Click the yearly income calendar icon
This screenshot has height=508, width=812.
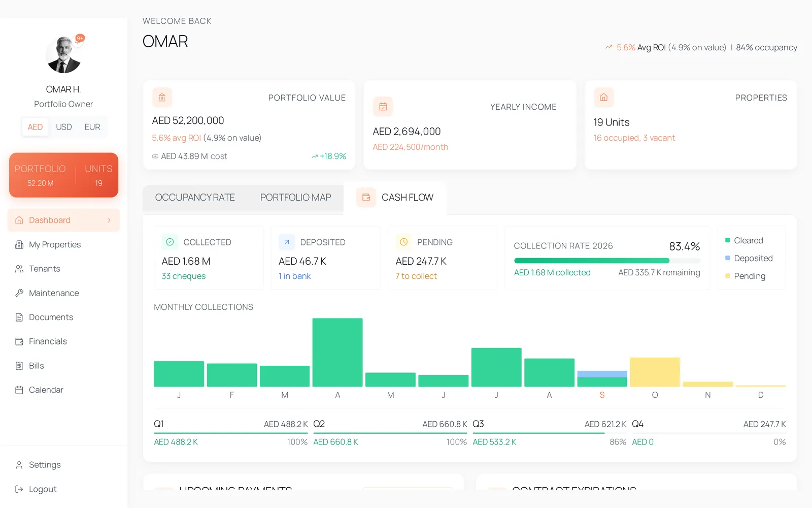click(383, 107)
